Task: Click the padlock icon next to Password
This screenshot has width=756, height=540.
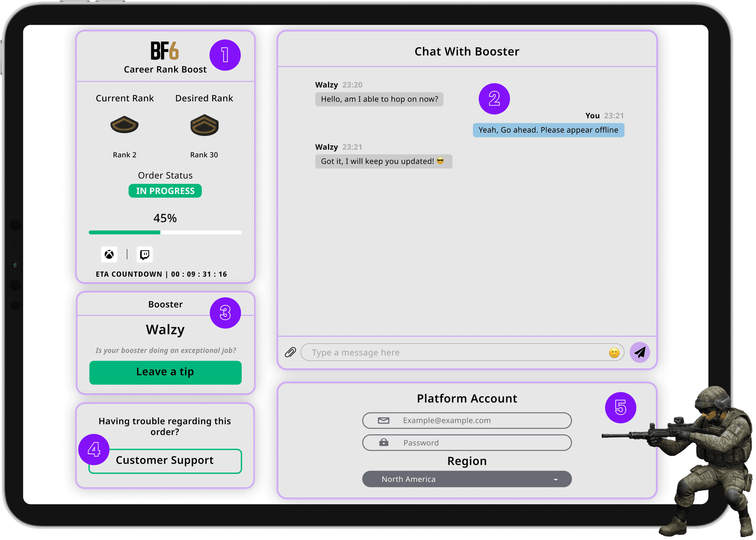Action: click(382, 442)
